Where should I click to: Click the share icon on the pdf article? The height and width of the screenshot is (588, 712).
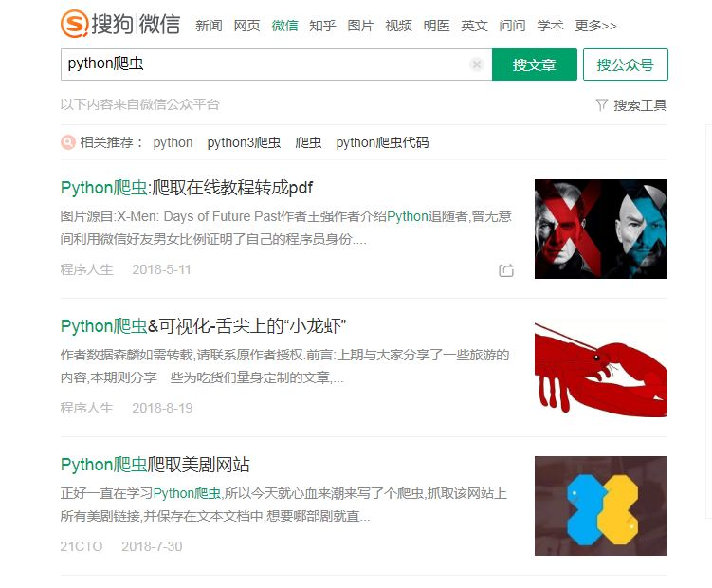pos(506,270)
